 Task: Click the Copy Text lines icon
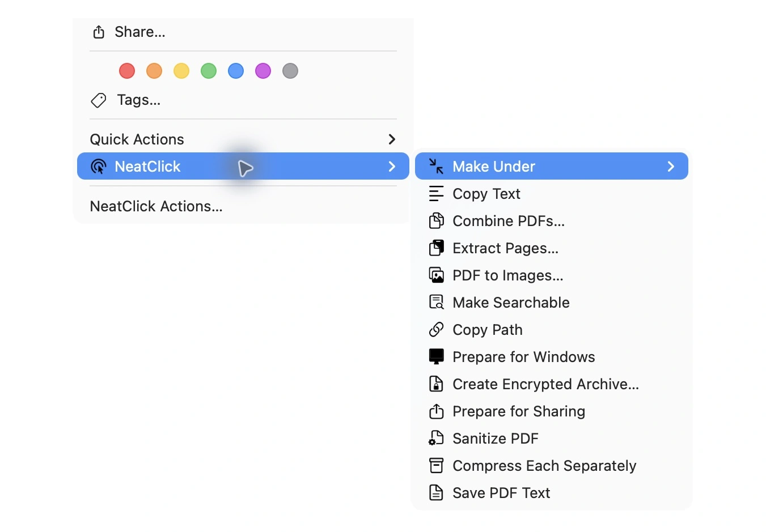[436, 194]
